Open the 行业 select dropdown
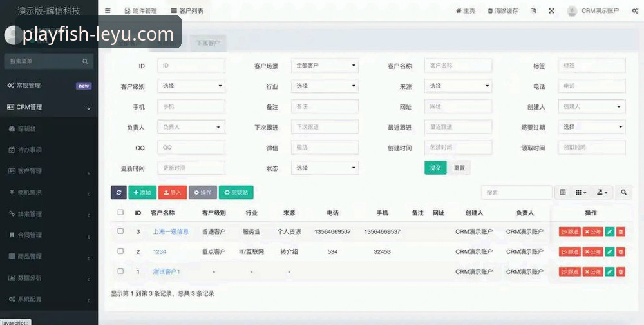This screenshot has width=644, height=325. pyautogui.click(x=325, y=86)
